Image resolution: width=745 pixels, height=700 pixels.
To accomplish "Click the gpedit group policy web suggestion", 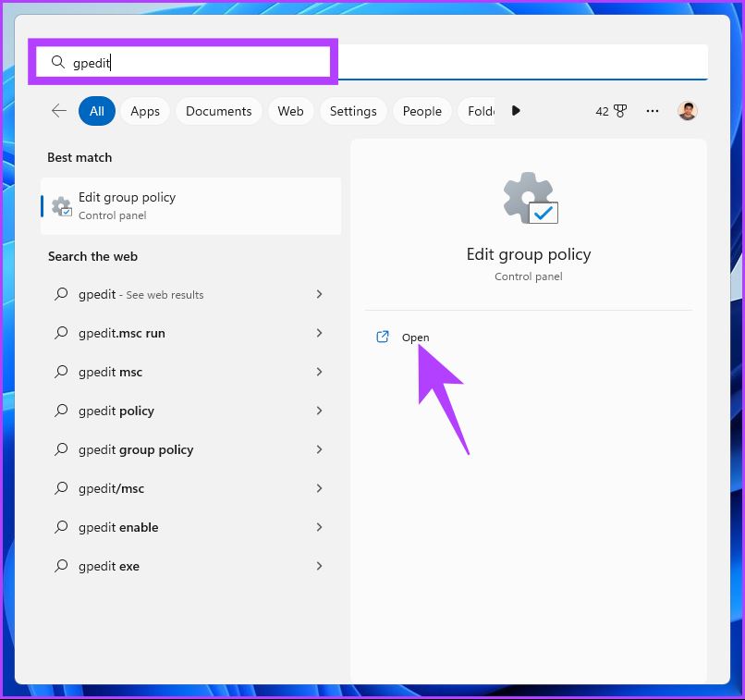I will click(136, 449).
